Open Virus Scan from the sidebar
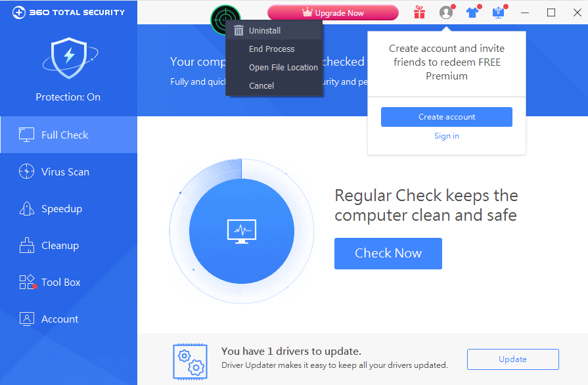The width and height of the screenshot is (588, 385). coord(26,171)
